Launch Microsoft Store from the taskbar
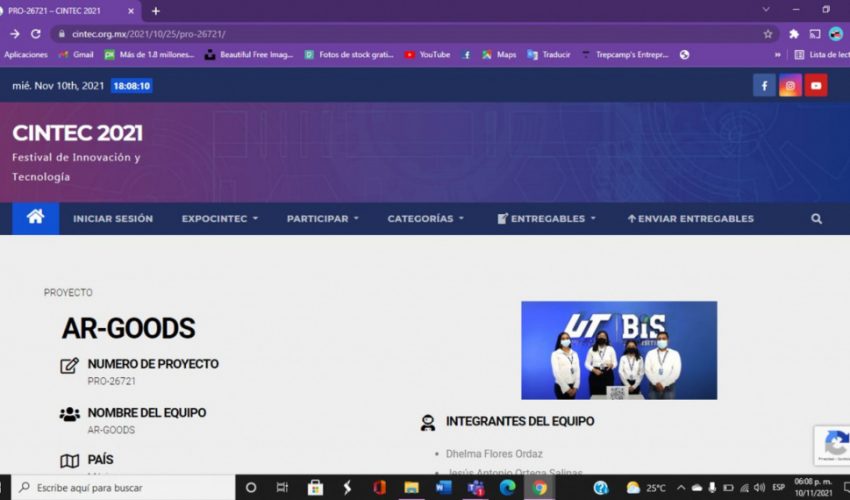 315,488
